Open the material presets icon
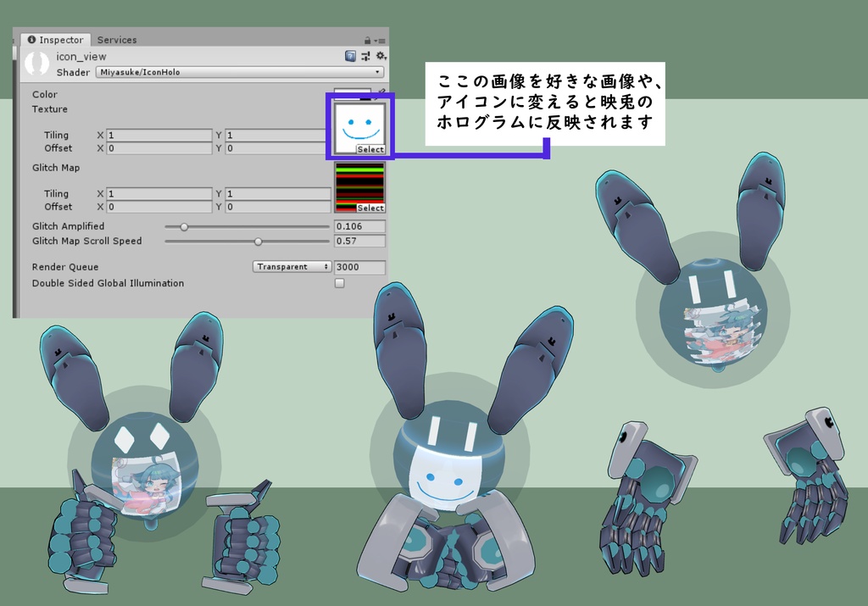 (x=365, y=56)
